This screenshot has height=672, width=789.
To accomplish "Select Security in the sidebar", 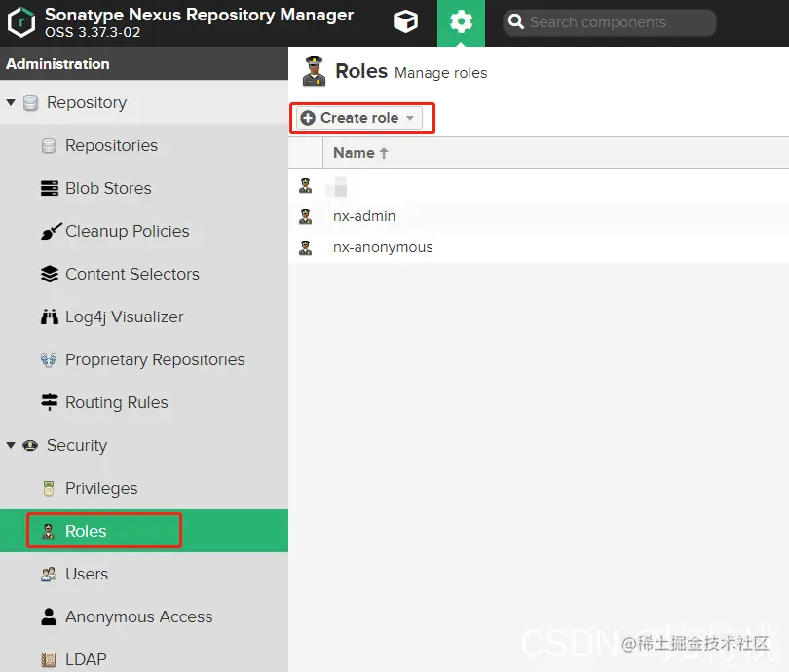I will tap(77, 446).
